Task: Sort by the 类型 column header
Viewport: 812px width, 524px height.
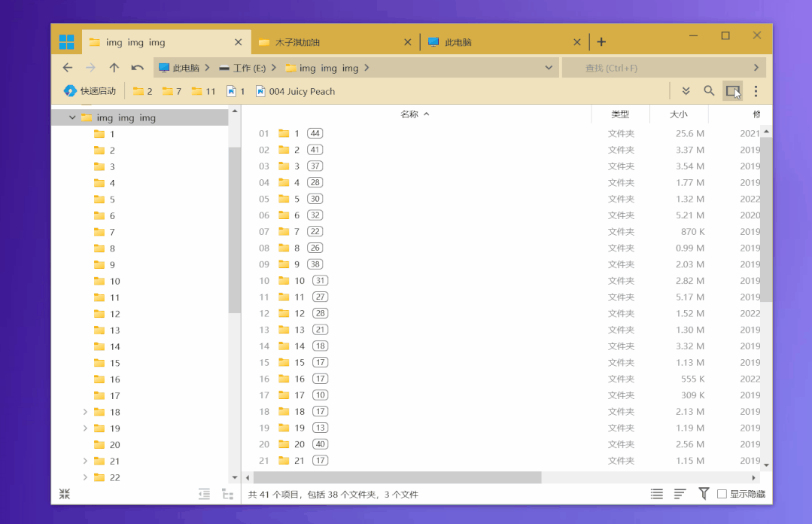Action: coord(620,114)
